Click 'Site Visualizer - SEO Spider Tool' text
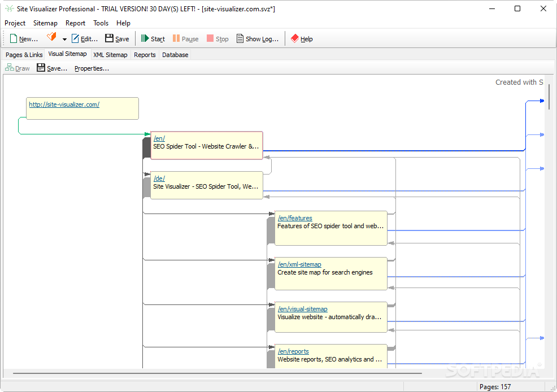The width and height of the screenshot is (557, 392). coord(206,186)
